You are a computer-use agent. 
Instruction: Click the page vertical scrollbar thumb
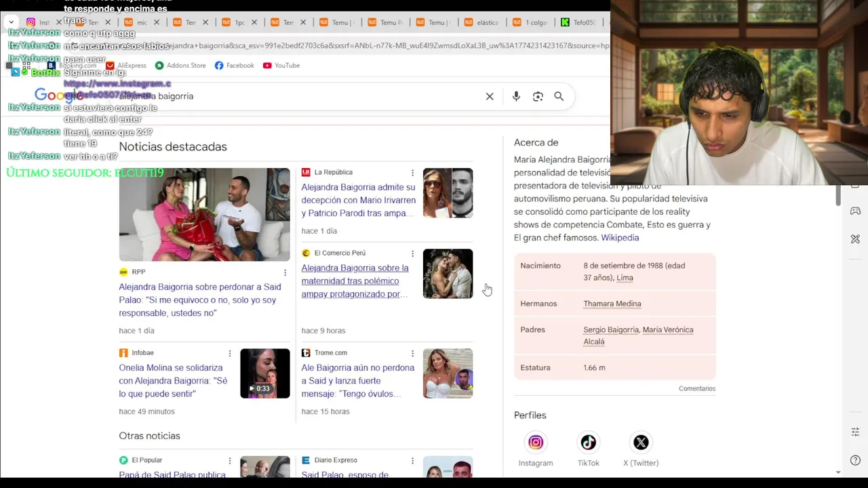(838, 195)
